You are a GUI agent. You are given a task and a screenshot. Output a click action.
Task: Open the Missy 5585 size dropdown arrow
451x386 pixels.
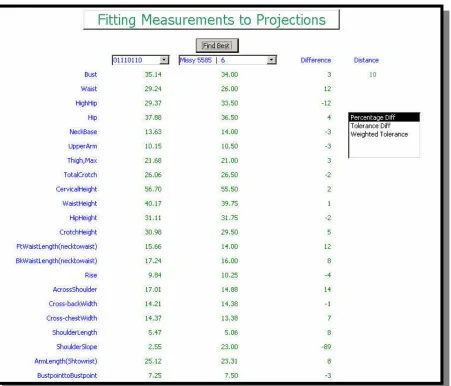(x=272, y=60)
